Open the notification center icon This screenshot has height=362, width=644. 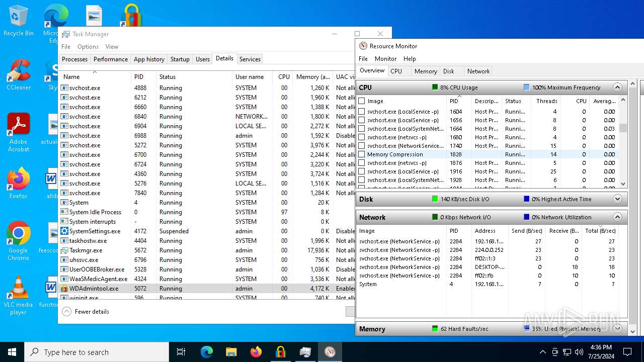tap(627, 352)
